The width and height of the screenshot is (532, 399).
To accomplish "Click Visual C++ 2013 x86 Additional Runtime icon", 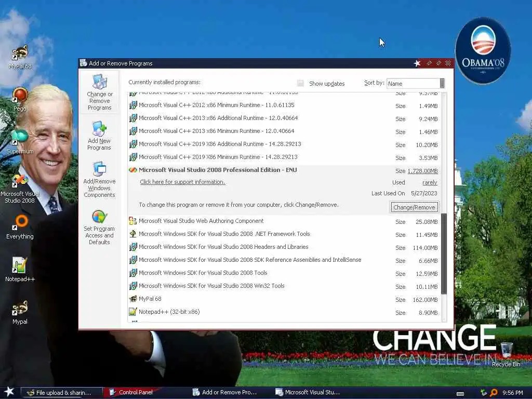I will [x=133, y=118].
